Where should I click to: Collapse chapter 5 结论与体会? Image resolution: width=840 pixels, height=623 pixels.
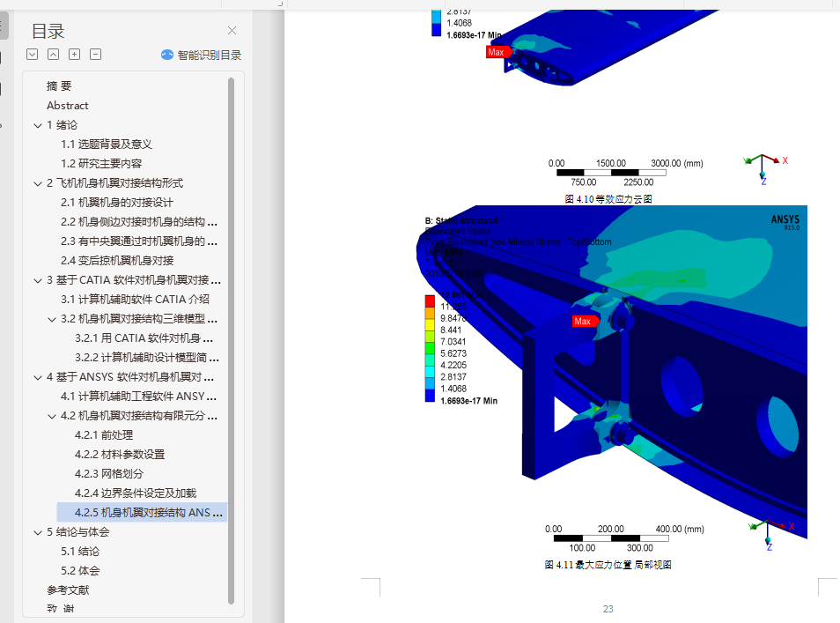click(38, 532)
